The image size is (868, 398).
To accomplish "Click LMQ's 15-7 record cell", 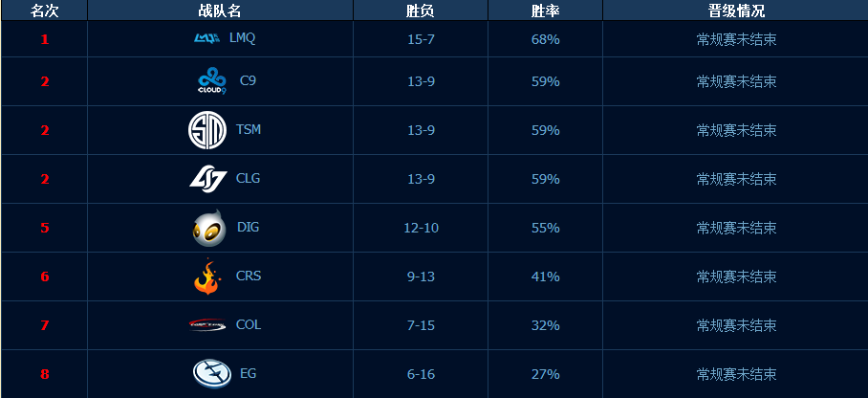I will tap(421, 39).
